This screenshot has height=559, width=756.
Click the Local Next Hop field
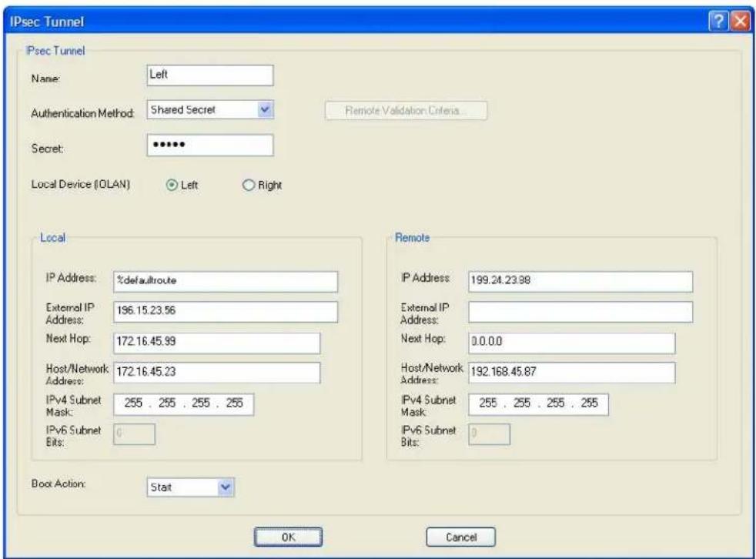(217, 343)
